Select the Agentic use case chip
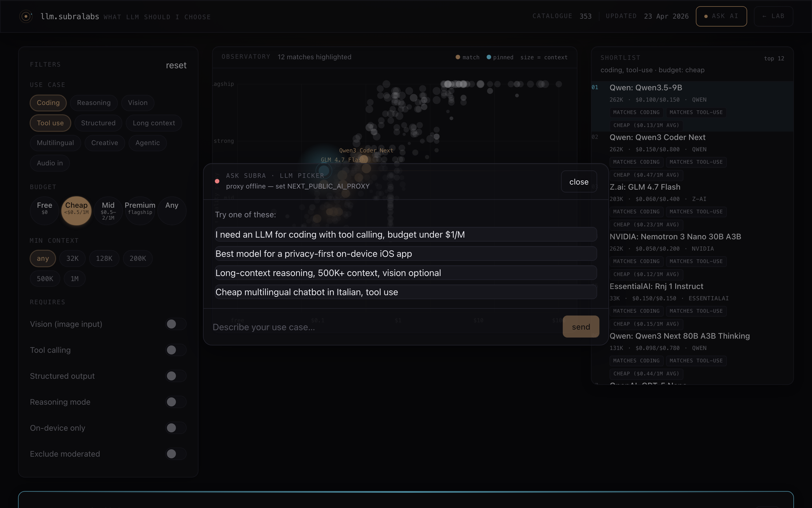Viewport: 812px width, 508px height. [148, 143]
